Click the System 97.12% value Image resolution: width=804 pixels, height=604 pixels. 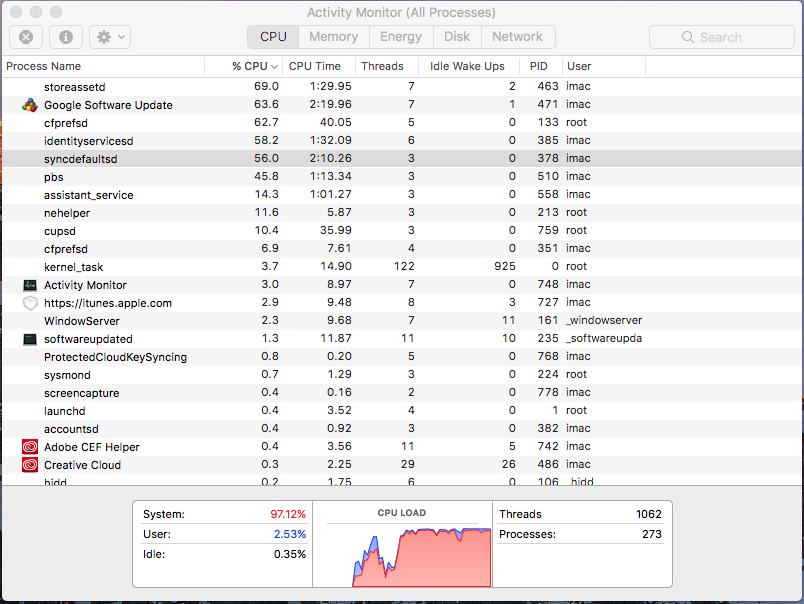click(288, 514)
